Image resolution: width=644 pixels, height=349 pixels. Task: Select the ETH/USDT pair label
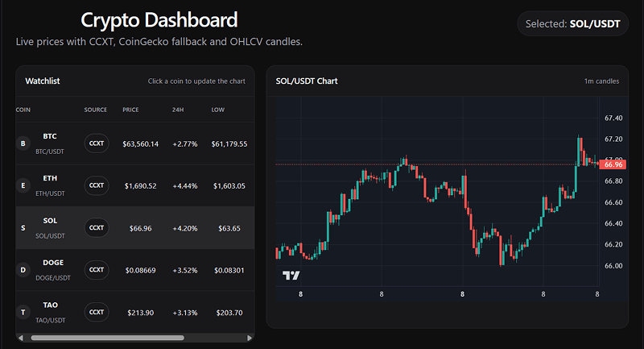50,193
